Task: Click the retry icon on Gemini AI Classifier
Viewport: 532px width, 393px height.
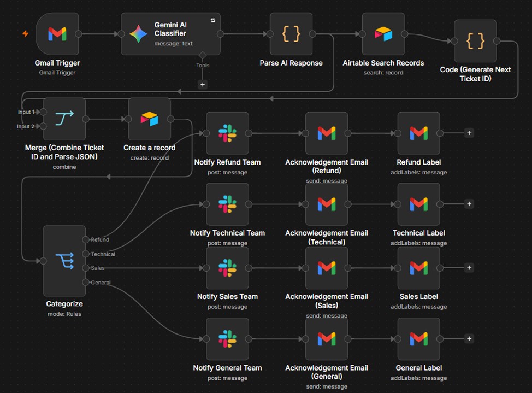Action: point(213,20)
